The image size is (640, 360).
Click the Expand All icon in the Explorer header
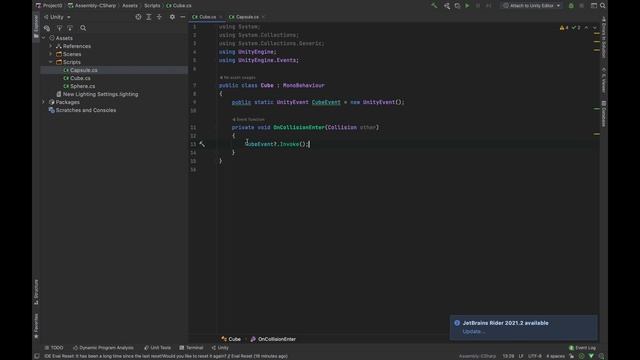pyautogui.click(x=149, y=17)
